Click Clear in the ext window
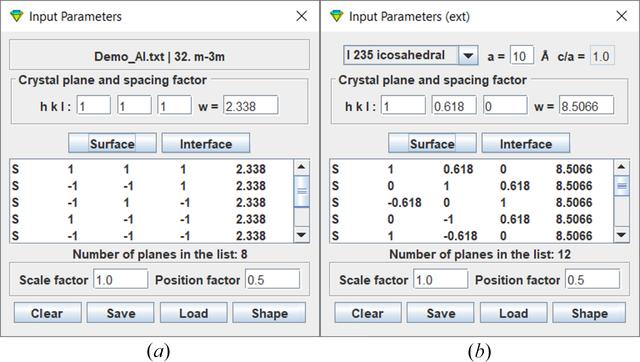This screenshot has height=362, width=640. pos(367,313)
